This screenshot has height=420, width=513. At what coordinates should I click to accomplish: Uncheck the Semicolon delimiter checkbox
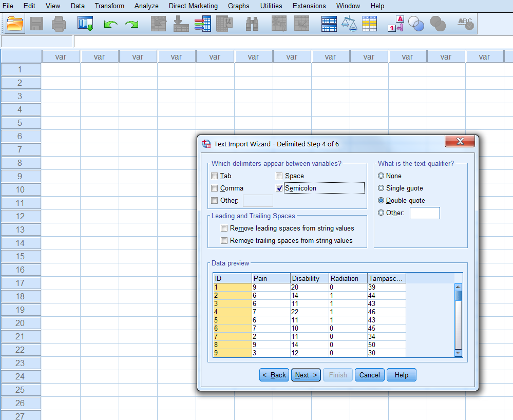click(279, 188)
